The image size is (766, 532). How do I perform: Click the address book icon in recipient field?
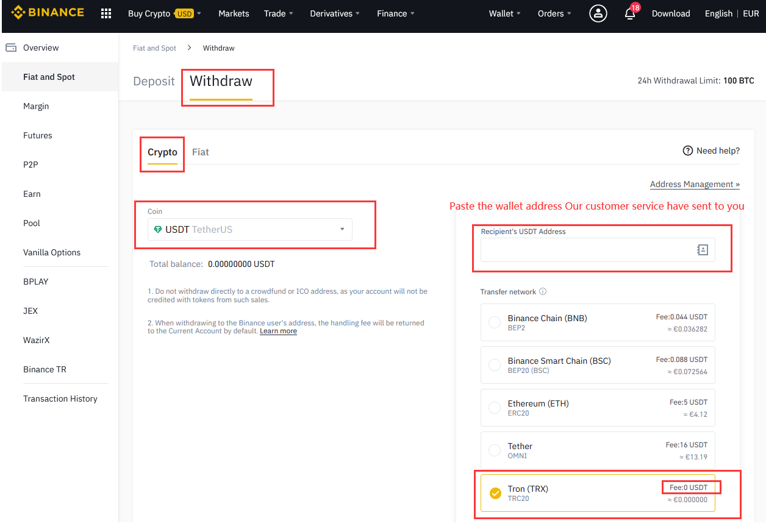[x=703, y=250]
